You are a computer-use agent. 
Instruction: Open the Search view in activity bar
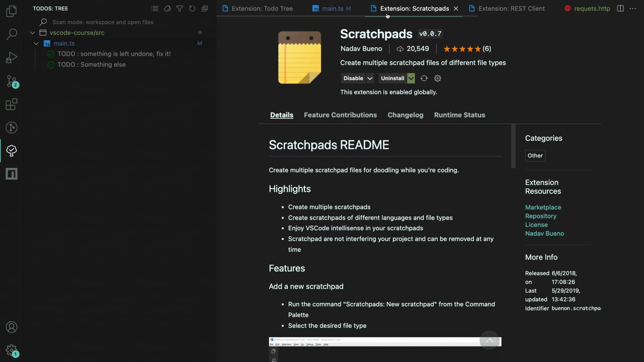tap(11, 34)
